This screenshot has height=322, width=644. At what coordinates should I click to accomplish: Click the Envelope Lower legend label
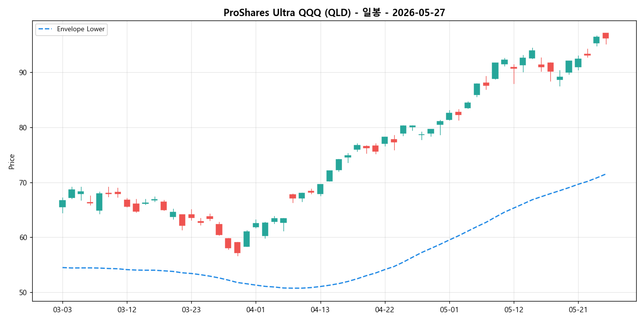click(x=81, y=29)
